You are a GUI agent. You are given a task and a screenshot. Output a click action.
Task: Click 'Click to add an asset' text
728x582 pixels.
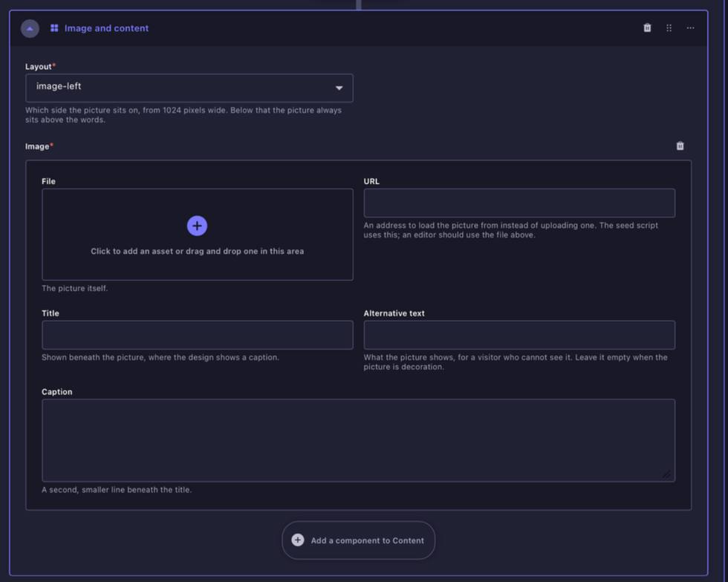(x=198, y=251)
